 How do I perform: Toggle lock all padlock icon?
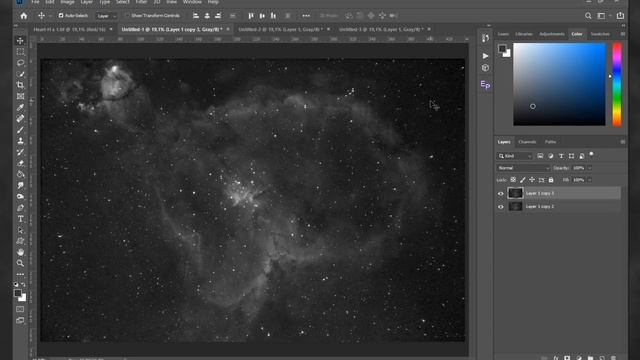pyautogui.click(x=551, y=180)
